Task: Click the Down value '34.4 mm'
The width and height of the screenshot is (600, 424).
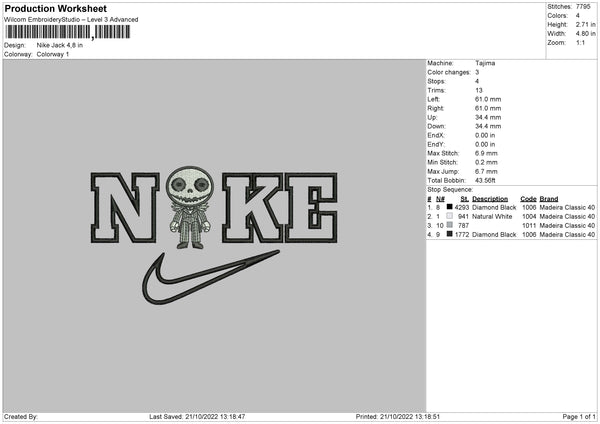Action: (x=488, y=126)
